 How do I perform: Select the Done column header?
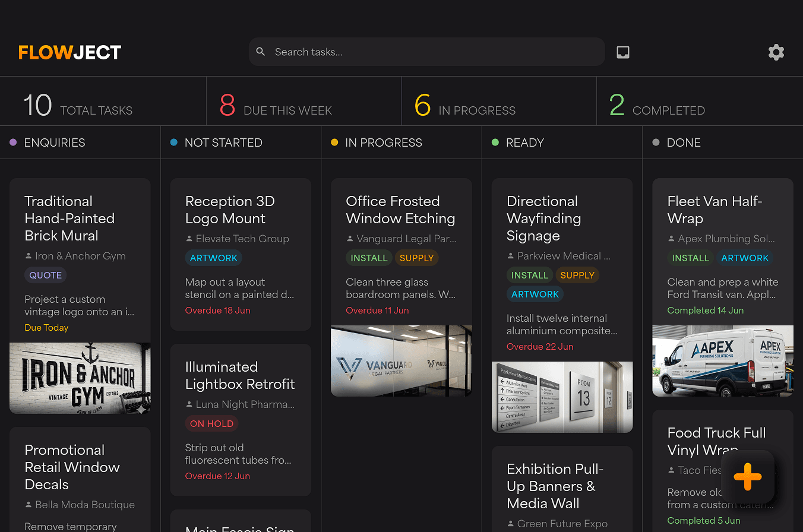point(723,142)
